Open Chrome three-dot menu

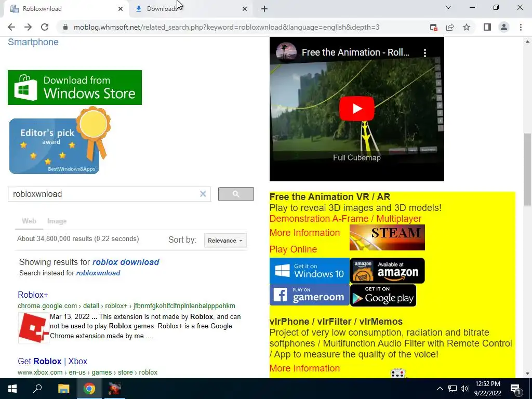click(521, 27)
